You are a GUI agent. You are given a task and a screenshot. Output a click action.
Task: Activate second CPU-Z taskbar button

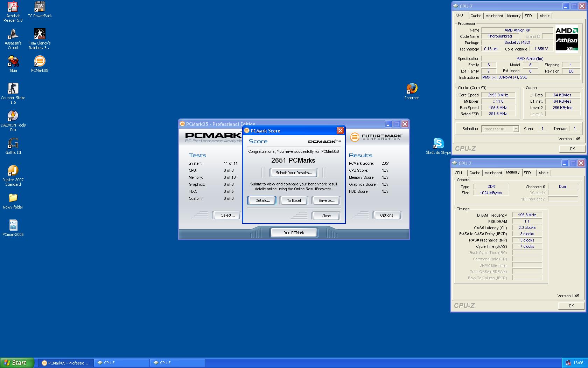pyautogui.click(x=178, y=363)
